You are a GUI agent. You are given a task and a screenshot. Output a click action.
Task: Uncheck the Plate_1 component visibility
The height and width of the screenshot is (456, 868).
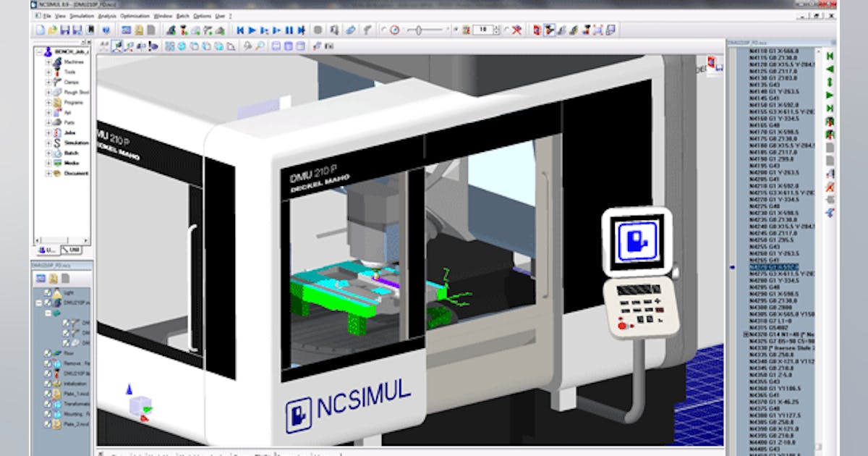(48, 392)
